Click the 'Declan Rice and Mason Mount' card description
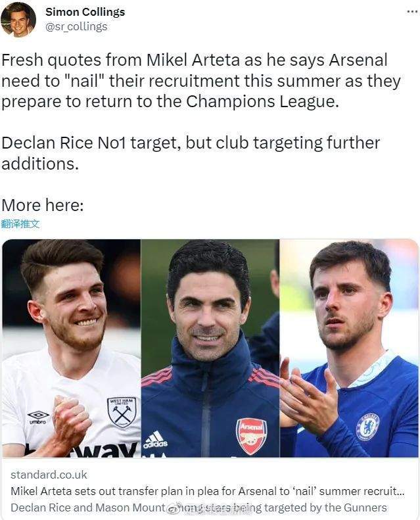The image size is (420, 520). point(198,508)
